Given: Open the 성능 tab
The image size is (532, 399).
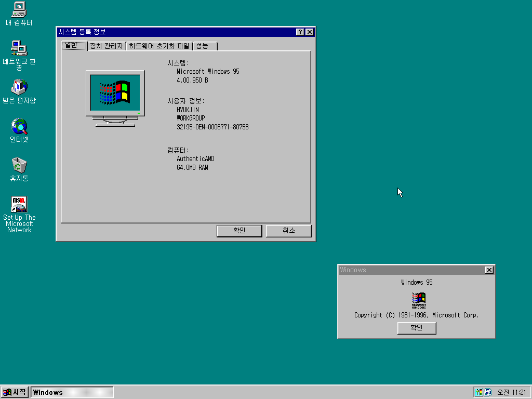Looking at the screenshot, I should [x=205, y=46].
